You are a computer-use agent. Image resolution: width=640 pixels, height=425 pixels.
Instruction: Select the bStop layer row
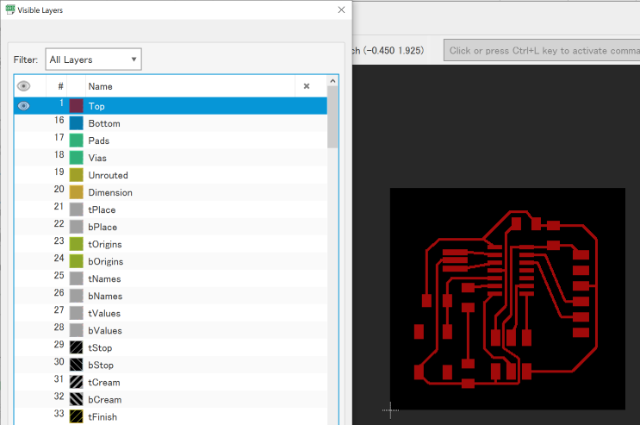tap(171, 365)
